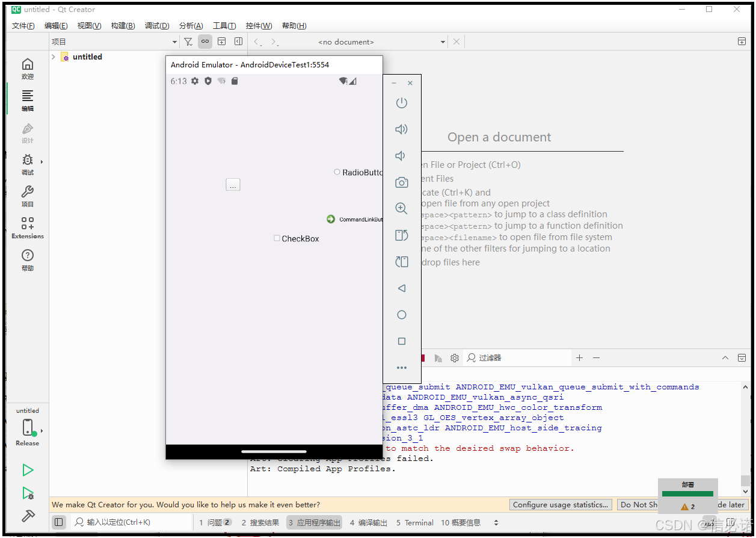756x538 pixels.
Task: Open the <no document> file dropdown
Action: coord(382,42)
